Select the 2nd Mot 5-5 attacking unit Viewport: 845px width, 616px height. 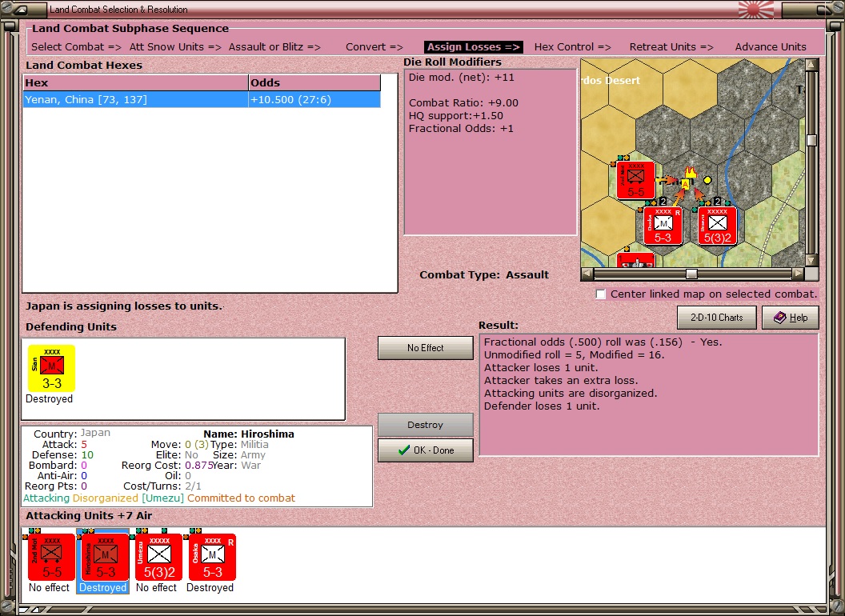(51, 558)
